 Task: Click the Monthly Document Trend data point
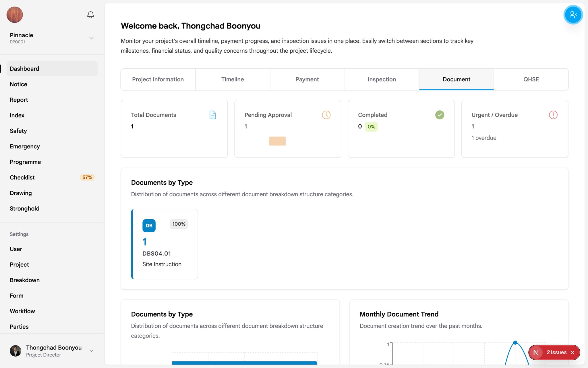(x=515, y=343)
